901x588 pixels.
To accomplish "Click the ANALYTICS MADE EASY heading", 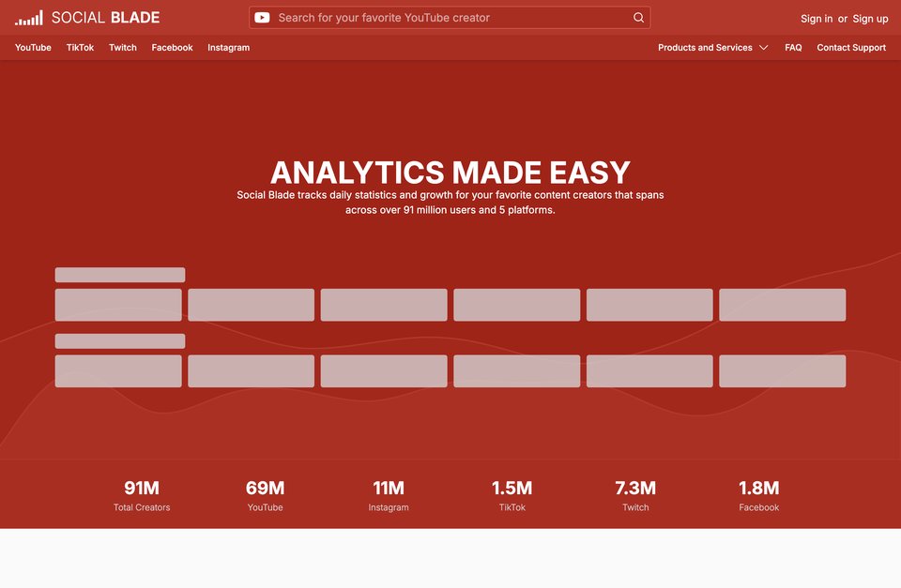I will 450,173.
